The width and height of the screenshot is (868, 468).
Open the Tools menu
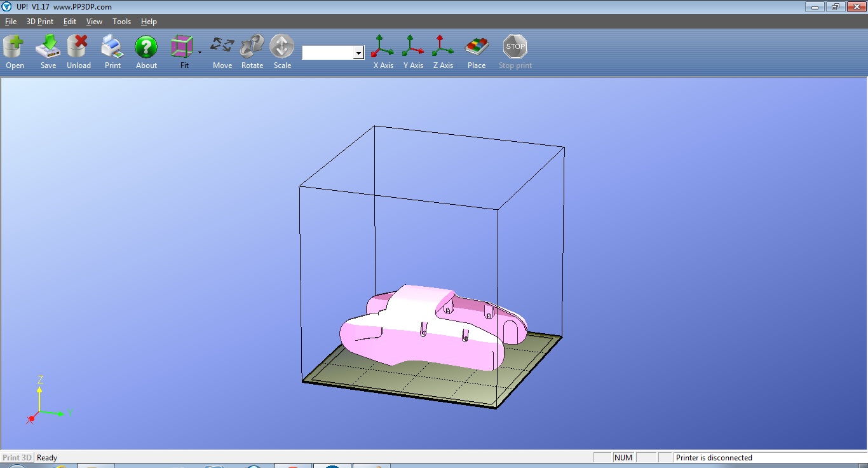121,22
